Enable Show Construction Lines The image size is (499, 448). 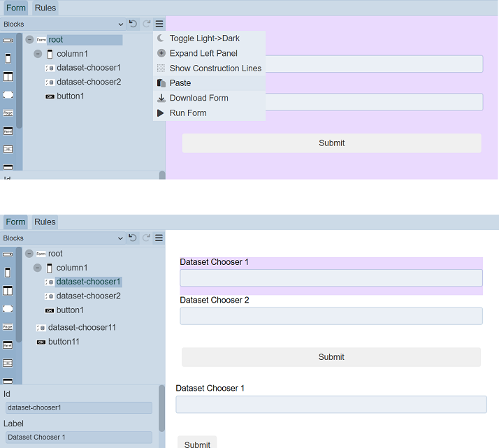coord(215,68)
